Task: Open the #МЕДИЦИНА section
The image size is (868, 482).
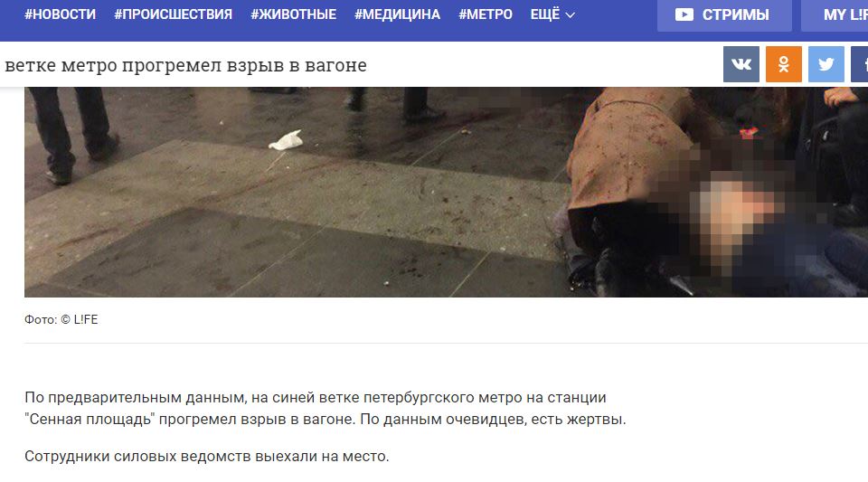Action: (398, 14)
